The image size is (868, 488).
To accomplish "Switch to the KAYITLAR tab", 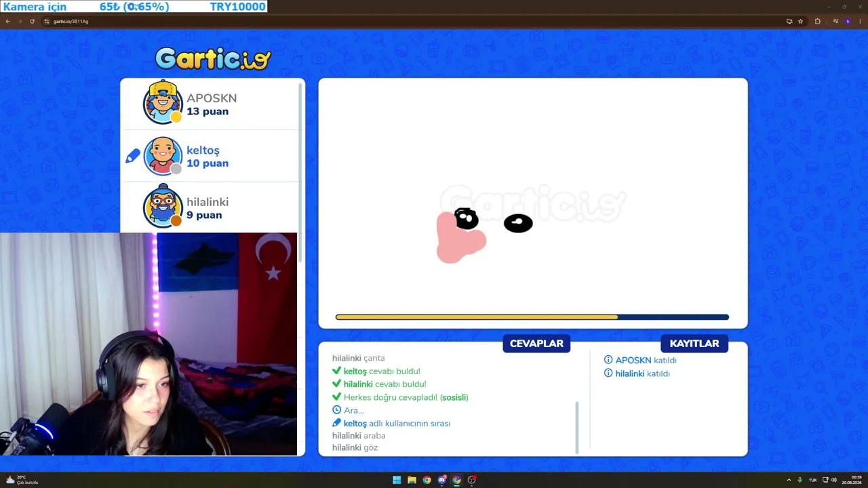I will [694, 344].
